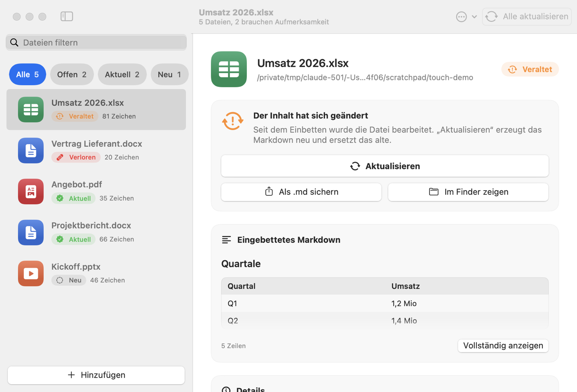The width and height of the screenshot is (577, 392).
Task: Click the Aktualisieren button
Action: point(385,166)
